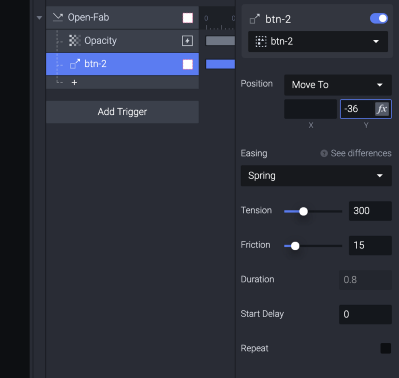Click the question icon beside See differences
The image size is (399, 378).
coord(324,153)
